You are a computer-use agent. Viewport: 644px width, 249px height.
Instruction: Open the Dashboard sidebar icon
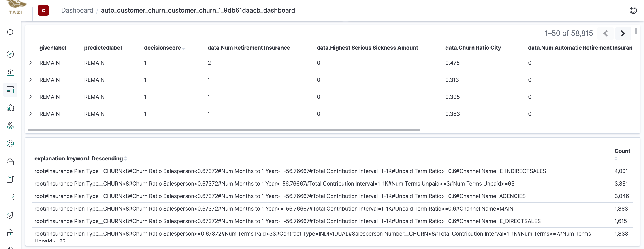click(x=10, y=90)
